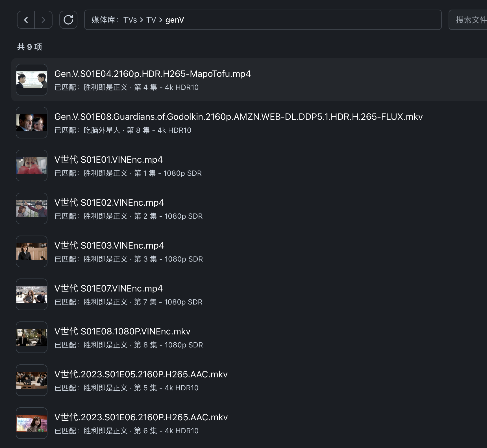
Task: Open V世代.2023.S01E05 4K file
Action: coord(141,374)
